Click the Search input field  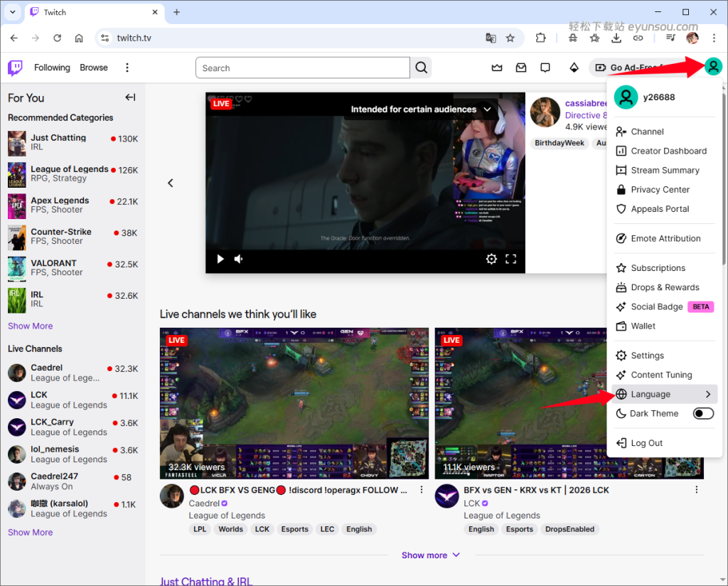point(303,68)
